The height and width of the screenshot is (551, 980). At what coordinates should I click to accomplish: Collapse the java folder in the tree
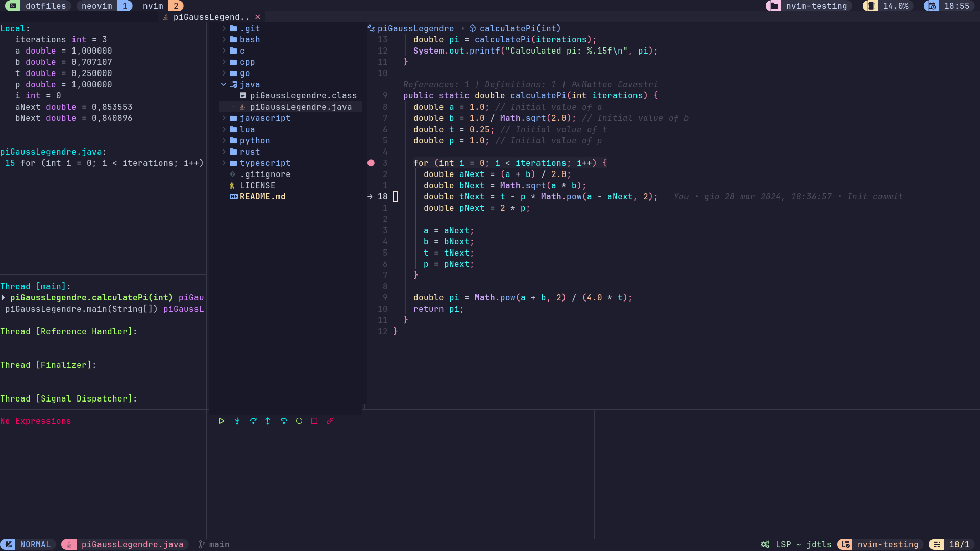224,85
